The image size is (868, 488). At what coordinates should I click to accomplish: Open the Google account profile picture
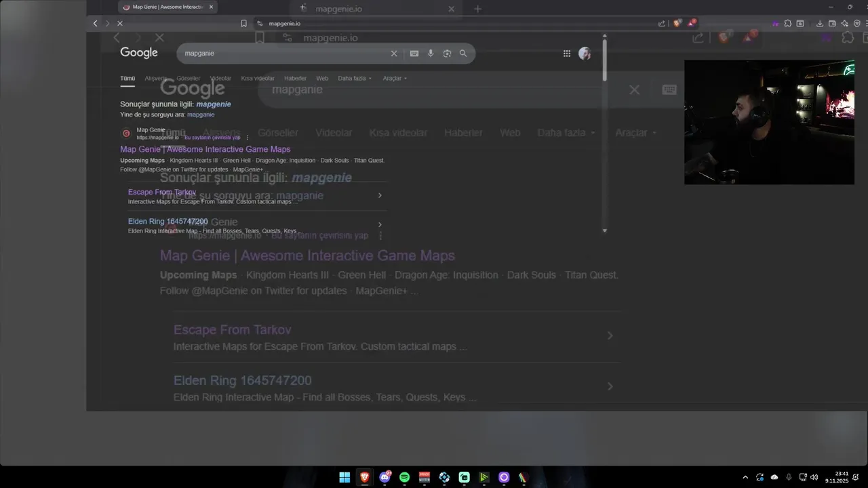[x=585, y=54]
